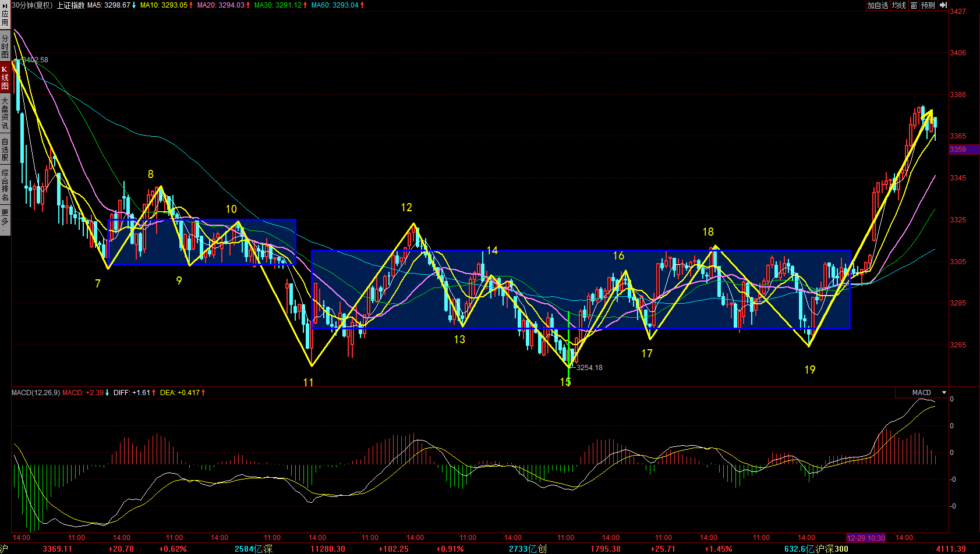Viewport: 980px width, 554px height.
Task: Open the MACD indicator dropdown
Action: point(944,393)
